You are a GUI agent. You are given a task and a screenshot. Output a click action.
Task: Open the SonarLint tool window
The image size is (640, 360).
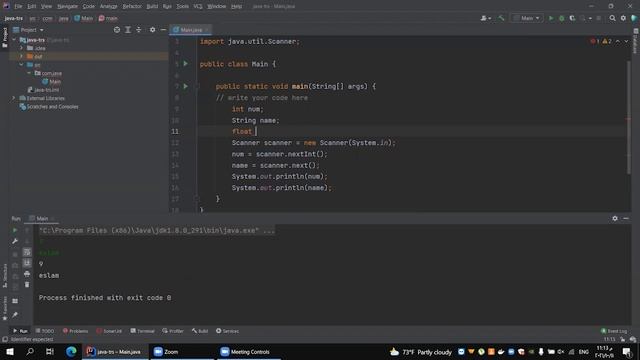(x=109, y=331)
